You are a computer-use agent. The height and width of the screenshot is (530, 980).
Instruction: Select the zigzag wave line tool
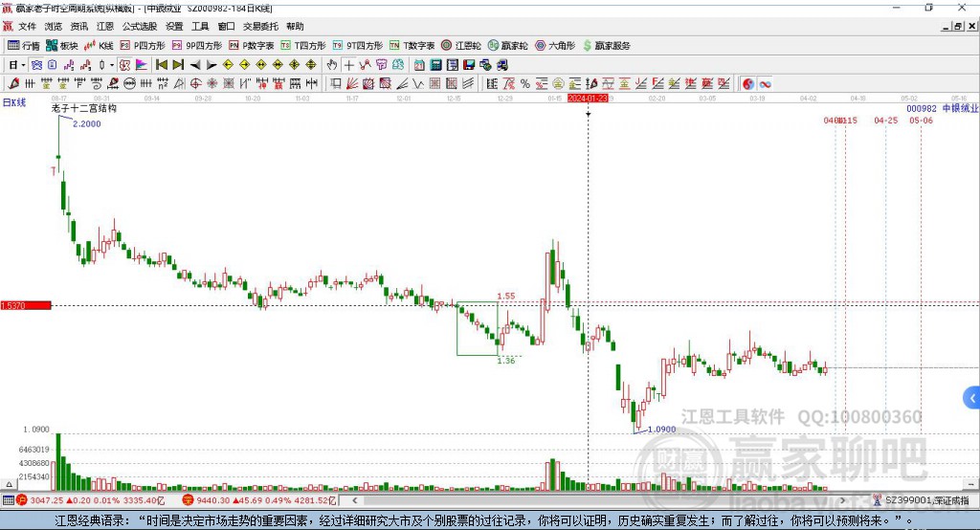point(417,84)
